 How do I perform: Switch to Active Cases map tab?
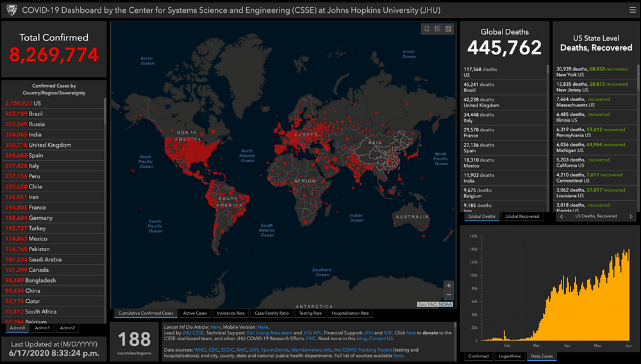pyautogui.click(x=195, y=313)
